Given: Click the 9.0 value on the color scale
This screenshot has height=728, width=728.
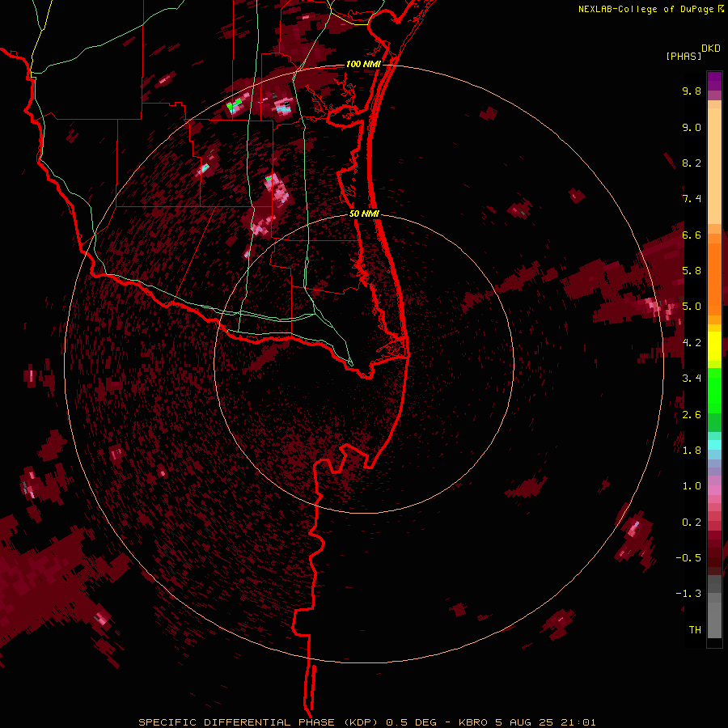Looking at the screenshot, I should [692, 127].
